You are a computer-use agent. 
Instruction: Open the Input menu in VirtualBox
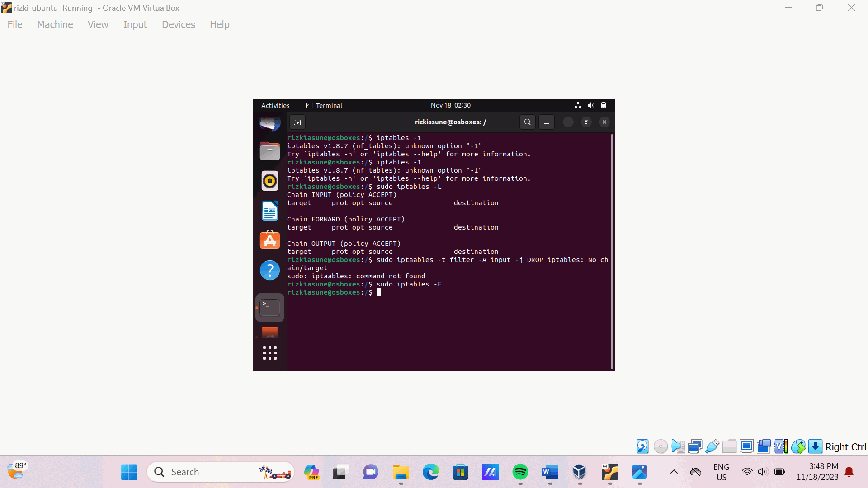point(135,24)
